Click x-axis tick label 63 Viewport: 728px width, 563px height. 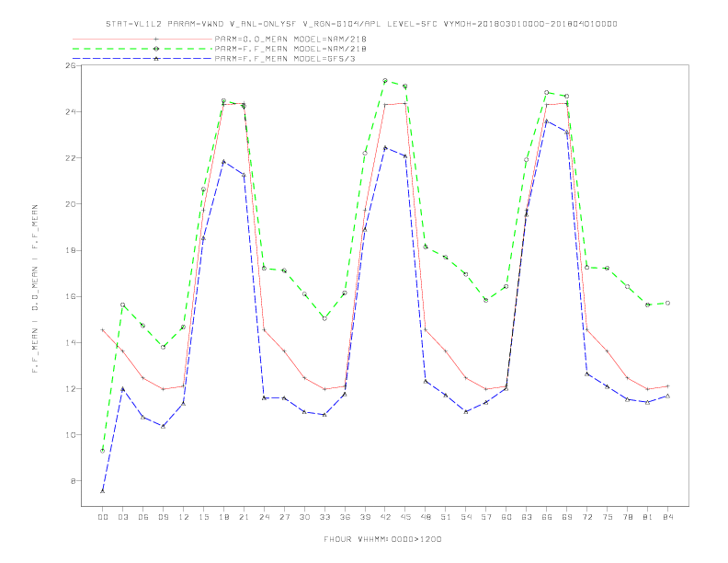(x=527, y=517)
